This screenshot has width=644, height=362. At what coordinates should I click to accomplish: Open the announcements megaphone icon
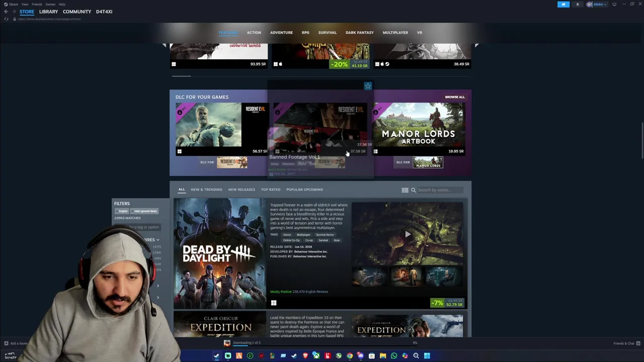[563, 5]
